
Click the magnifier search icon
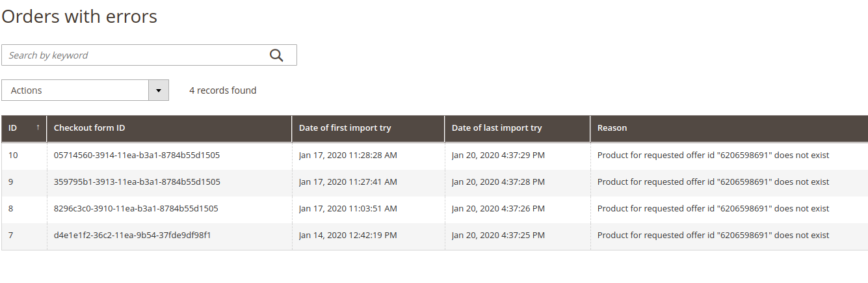click(276, 55)
